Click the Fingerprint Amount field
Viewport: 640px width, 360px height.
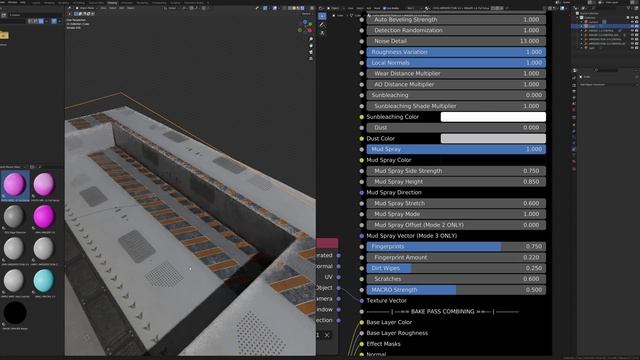(x=456, y=258)
